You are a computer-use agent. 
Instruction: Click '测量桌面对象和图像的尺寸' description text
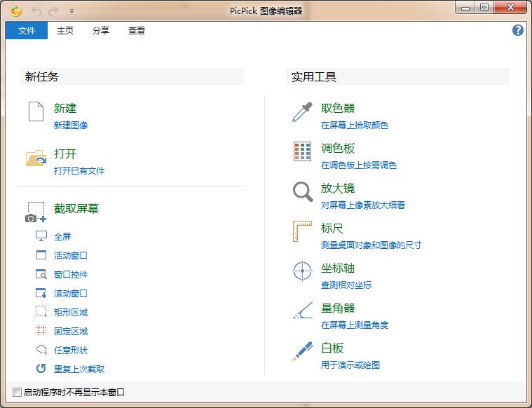[x=371, y=245]
